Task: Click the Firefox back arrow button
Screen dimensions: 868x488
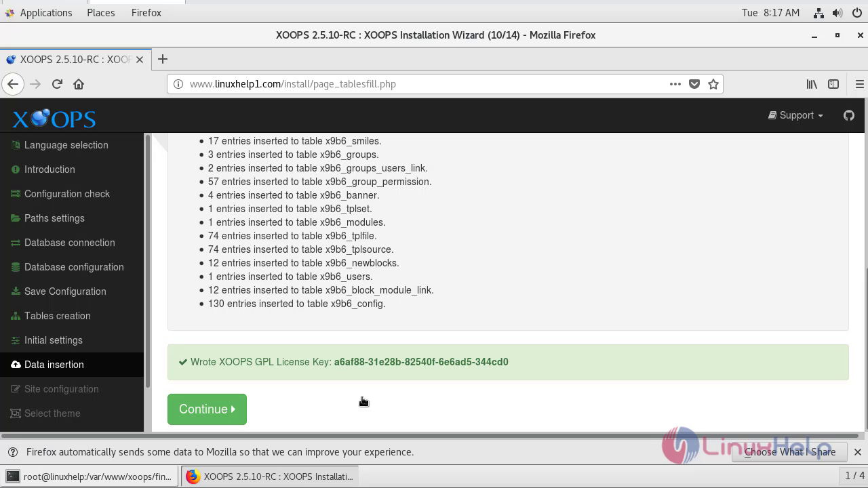Action: click(x=13, y=84)
